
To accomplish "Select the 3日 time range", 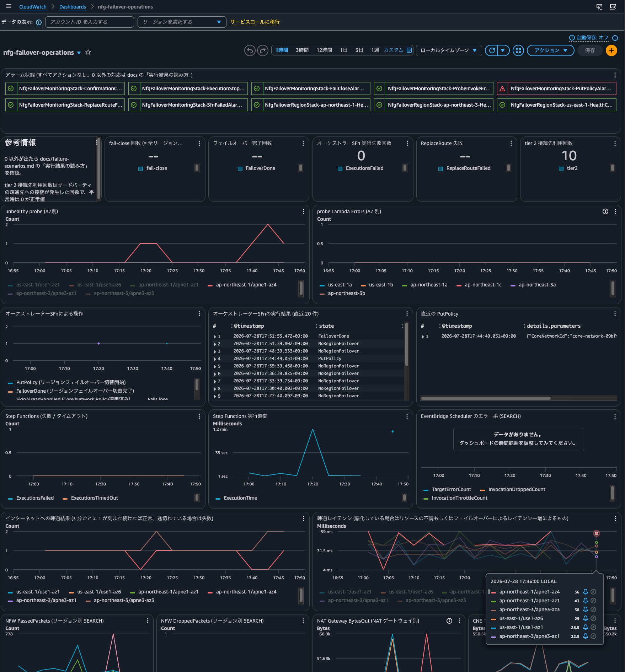I will pyautogui.click(x=359, y=50).
